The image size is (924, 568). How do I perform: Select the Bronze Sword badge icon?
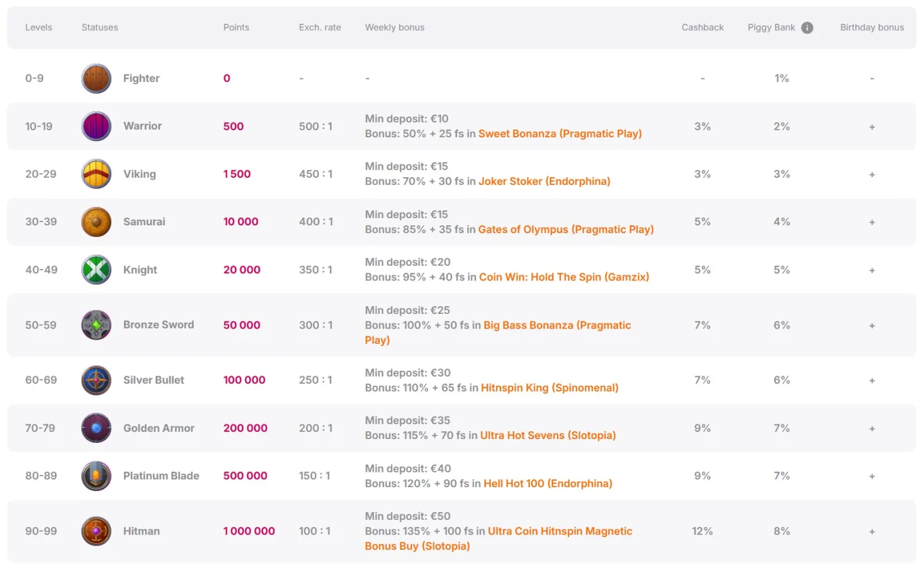(x=96, y=325)
